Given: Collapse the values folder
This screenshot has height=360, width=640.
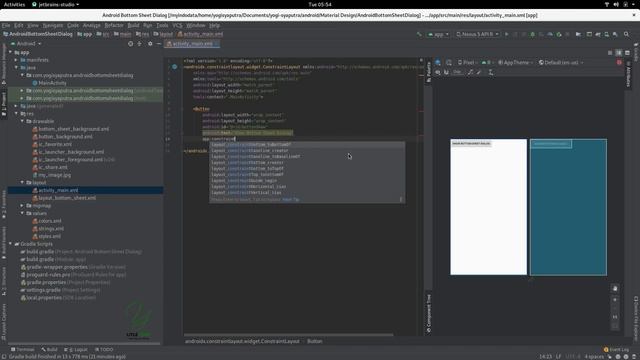Looking at the screenshot, I should tap(22, 213).
